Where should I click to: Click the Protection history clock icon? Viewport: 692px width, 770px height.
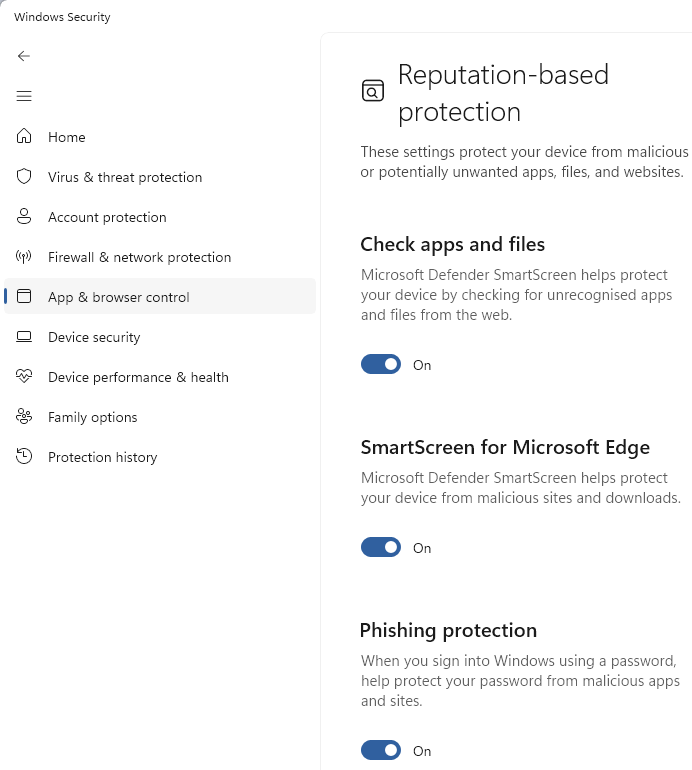24,456
